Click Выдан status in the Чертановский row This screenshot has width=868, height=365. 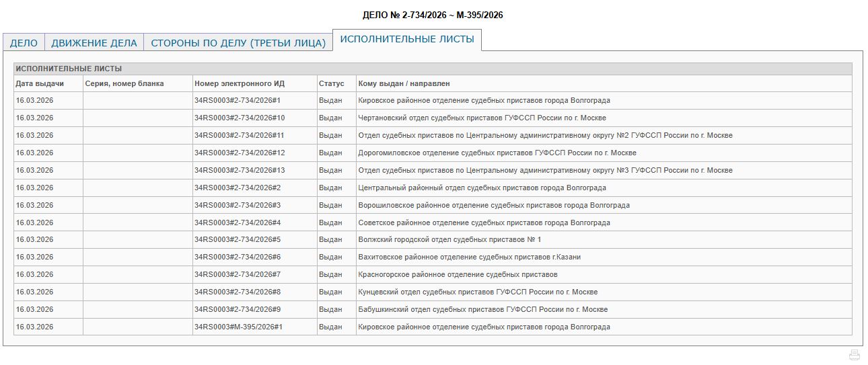(x=330, y=118)
